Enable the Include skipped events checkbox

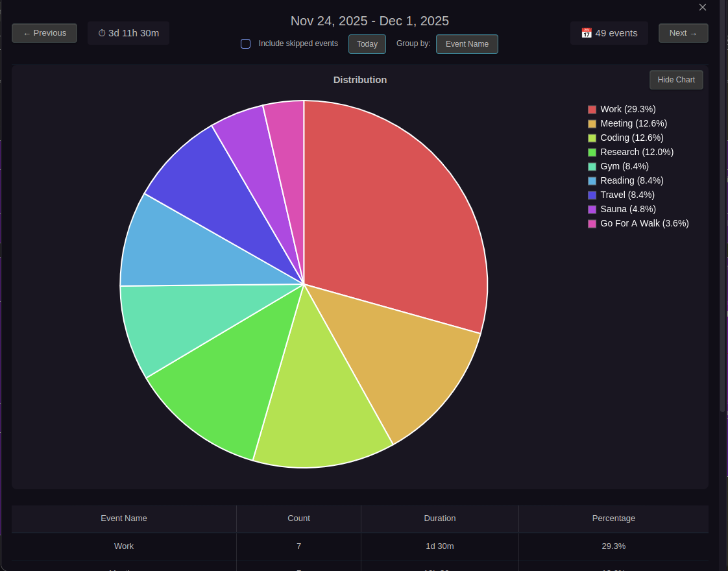pos(245,43)
